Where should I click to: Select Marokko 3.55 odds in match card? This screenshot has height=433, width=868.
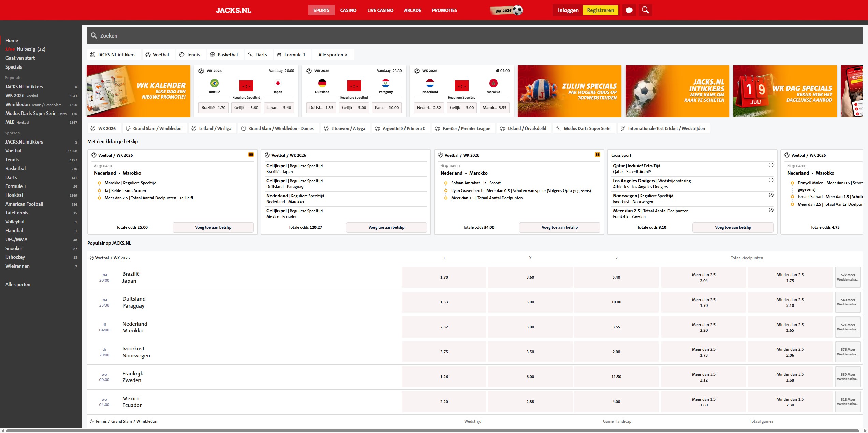coord(495,108)
